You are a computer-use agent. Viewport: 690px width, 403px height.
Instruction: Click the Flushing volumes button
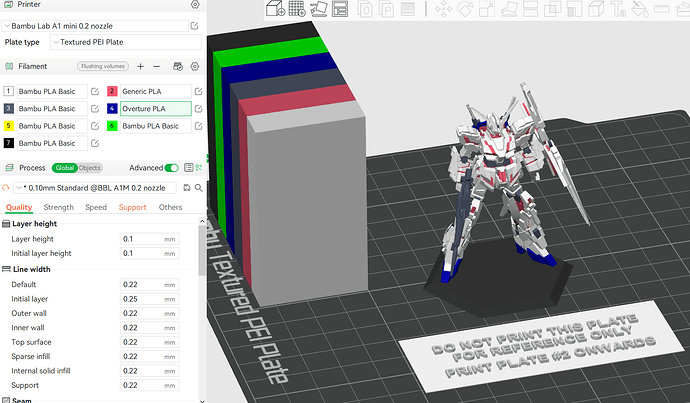point(103,66)
